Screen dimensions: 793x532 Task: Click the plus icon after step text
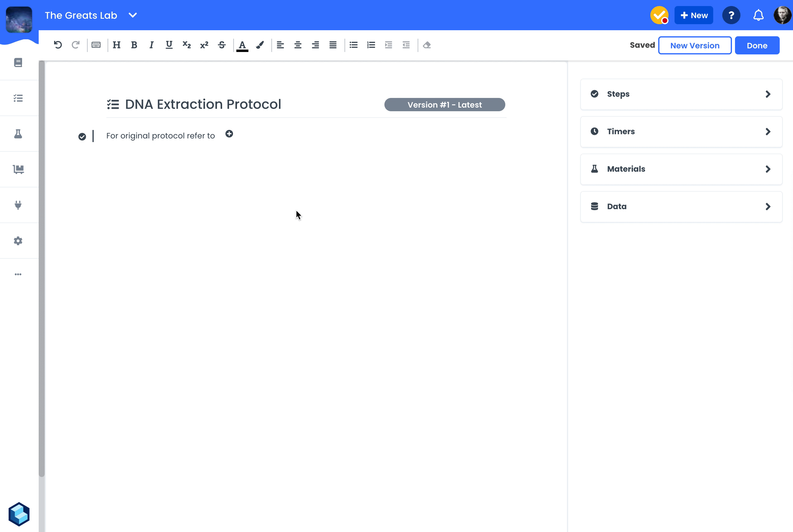click(229, 134)
